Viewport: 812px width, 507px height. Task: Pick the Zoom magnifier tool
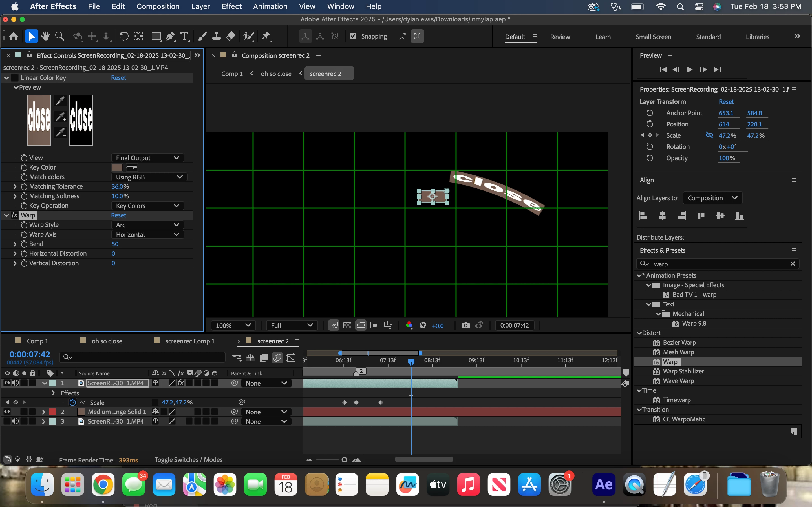coord(60,36)
